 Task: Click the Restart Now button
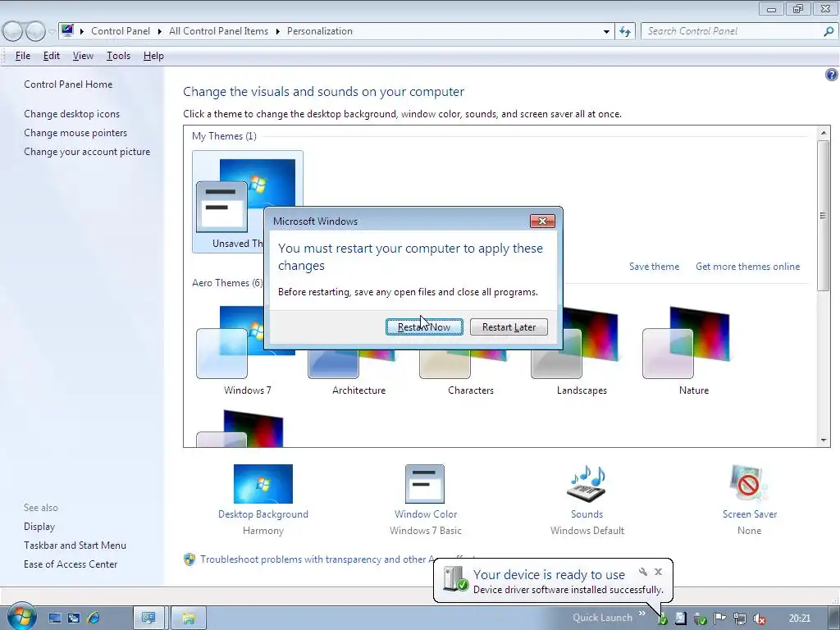[424, 326]
